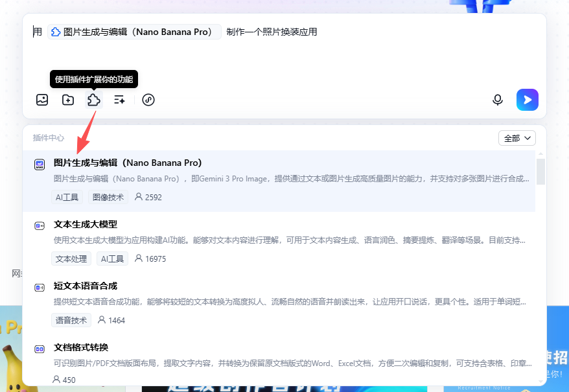Activate the microphone voice input icon

pyautogui.click(x=498, y=100)
